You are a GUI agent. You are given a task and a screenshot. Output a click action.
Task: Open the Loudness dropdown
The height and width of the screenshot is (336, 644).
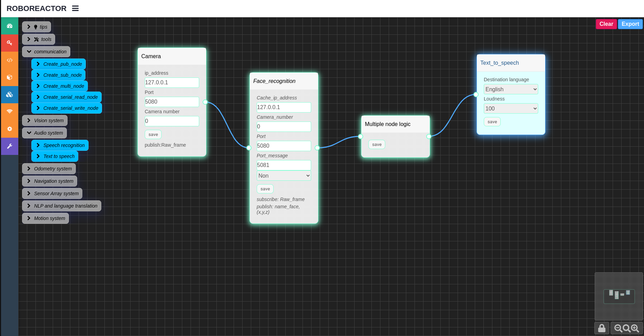click(x=511, y=108)
